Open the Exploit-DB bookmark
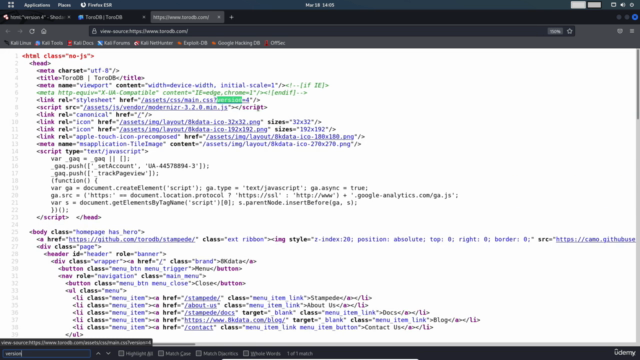640x360 pixels. [192, 43]
